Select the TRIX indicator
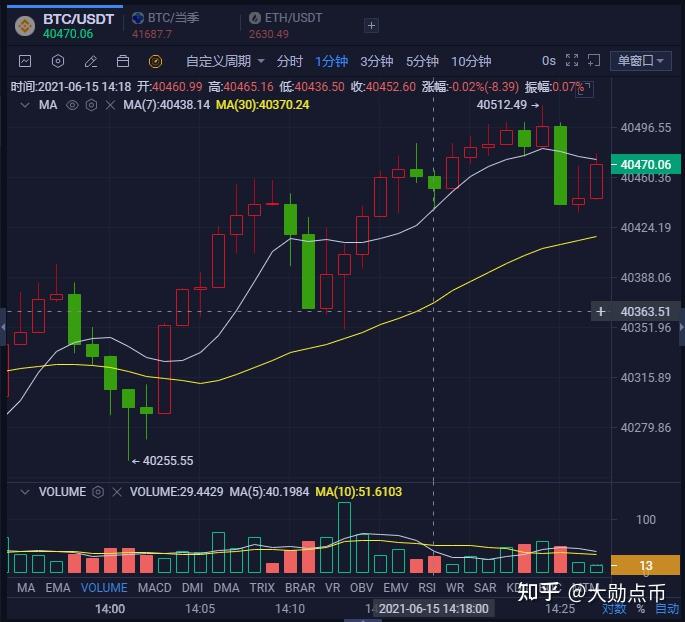The height and width of the screenshot is (622, 685). point(262,587)
